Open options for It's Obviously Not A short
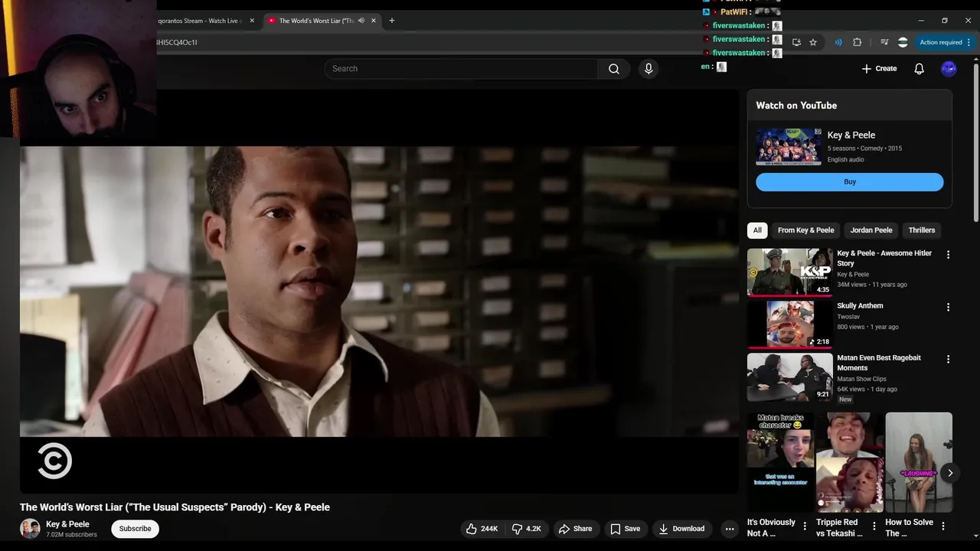980x551 pixels. pyautogui.click(x=805, y=526)
